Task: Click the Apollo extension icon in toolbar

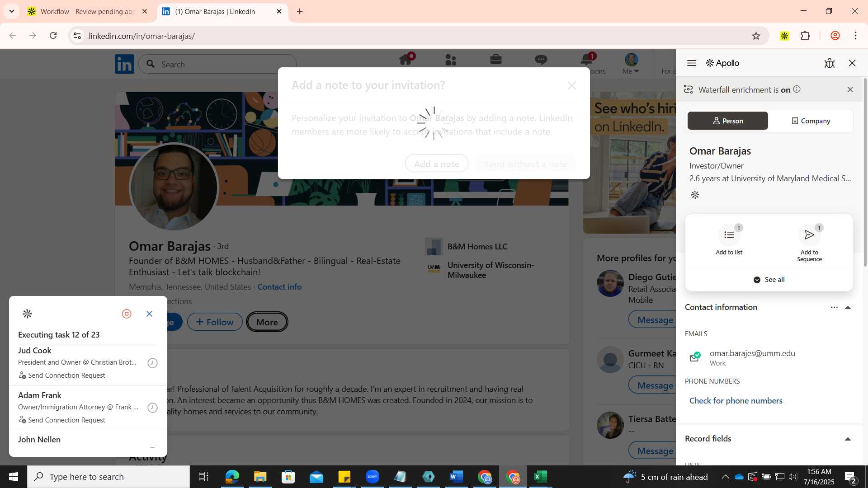Action: pos(784,36)
